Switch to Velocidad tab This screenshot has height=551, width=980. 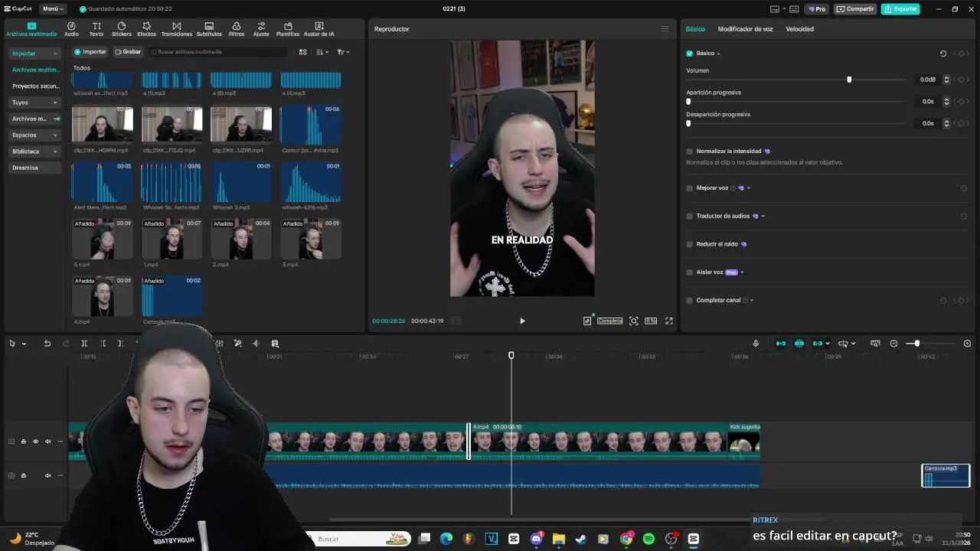point(799,29)
